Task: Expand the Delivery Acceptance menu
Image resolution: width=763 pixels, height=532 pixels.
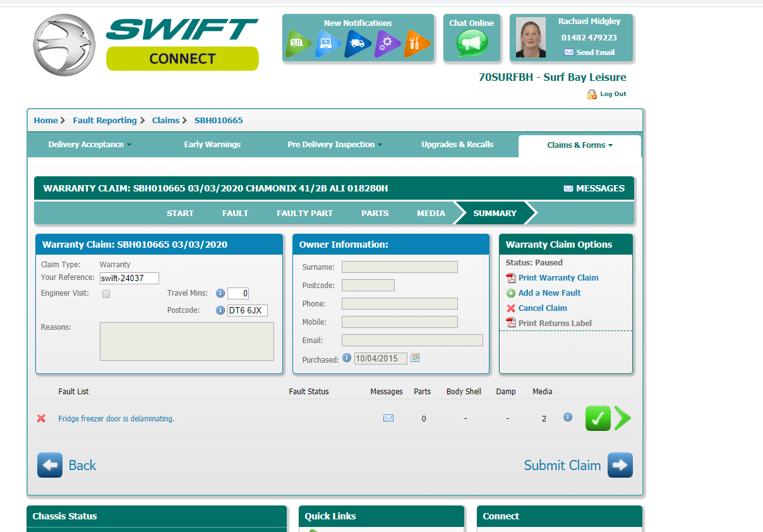Action: click(x=90, y=145)
